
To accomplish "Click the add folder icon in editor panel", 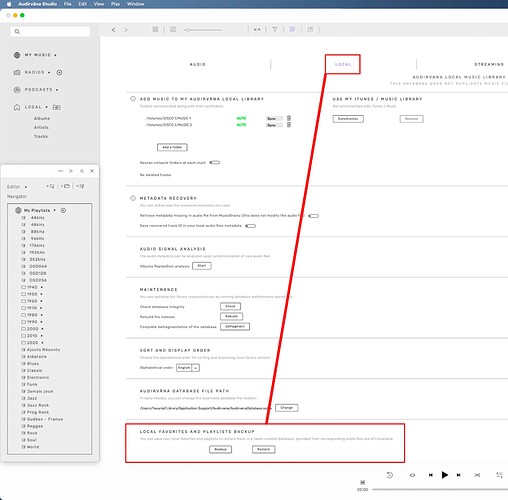I will click(x=65, y=186).
